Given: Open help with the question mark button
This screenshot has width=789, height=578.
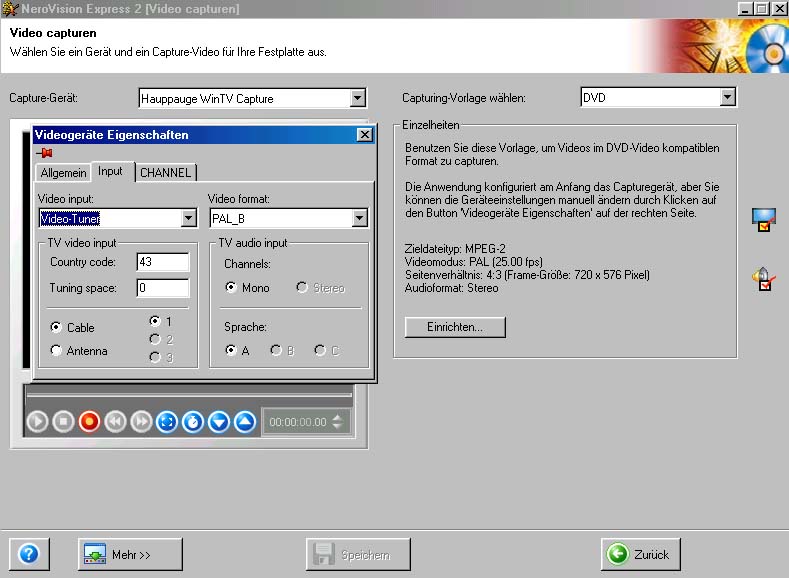Looking at the screenshot, I should click(x=29, y=554).
